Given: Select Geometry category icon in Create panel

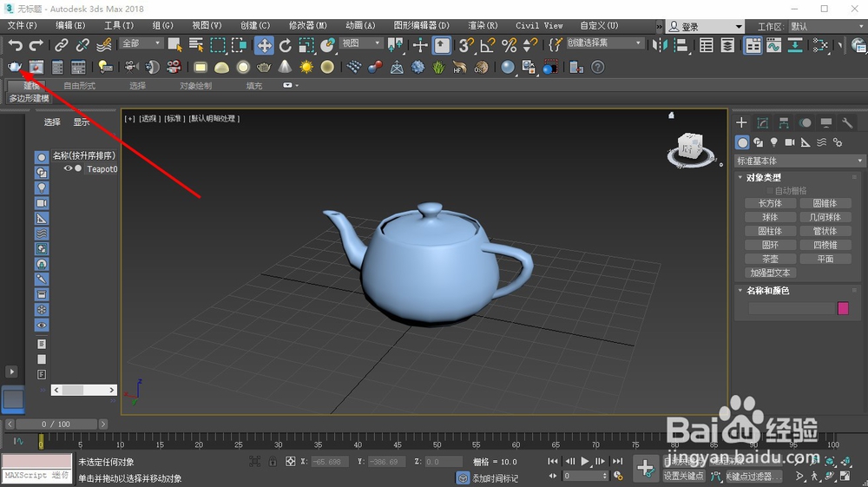Looking at the screenshot, I should (x=742, y=142).
